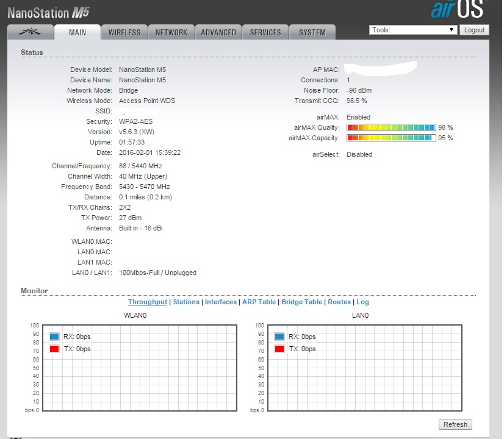Click the airMAX Quality 98 % value

pyautogui.click(x=445, y=127)
